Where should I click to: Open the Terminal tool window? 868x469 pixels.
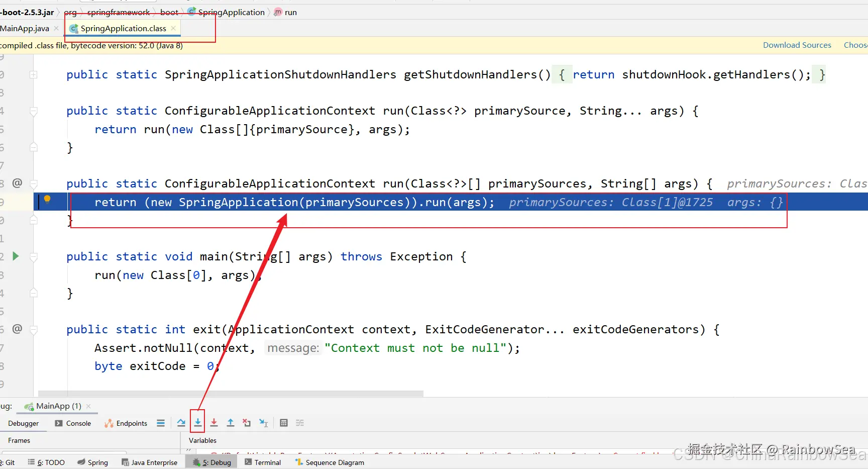[x=263, y=462]
